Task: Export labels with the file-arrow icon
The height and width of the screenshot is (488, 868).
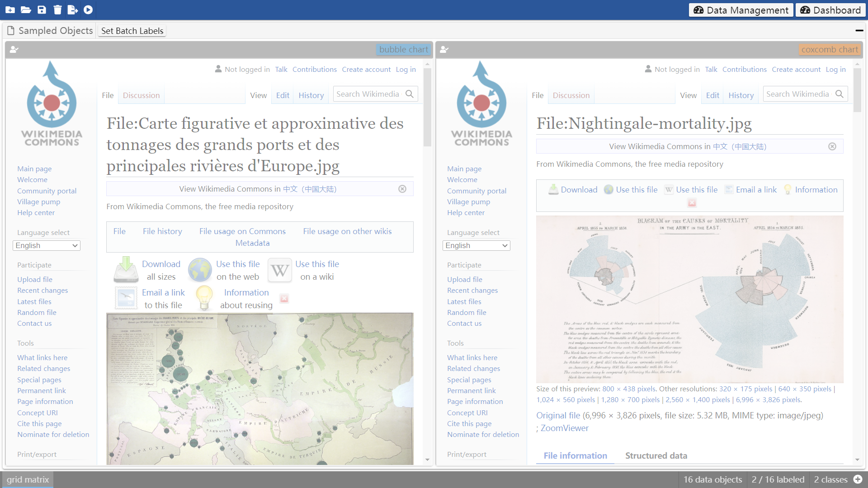Action: coord(72,9)
